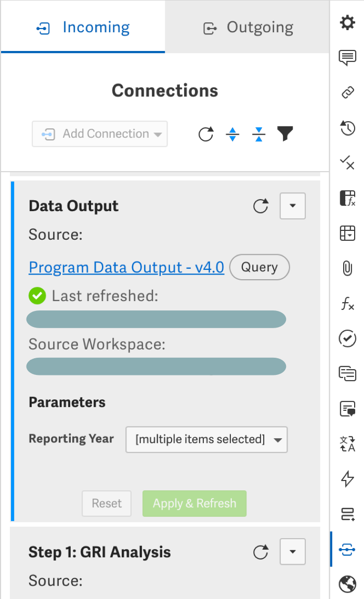Collapse all connections using arrows icon

[x=258, y=134]
